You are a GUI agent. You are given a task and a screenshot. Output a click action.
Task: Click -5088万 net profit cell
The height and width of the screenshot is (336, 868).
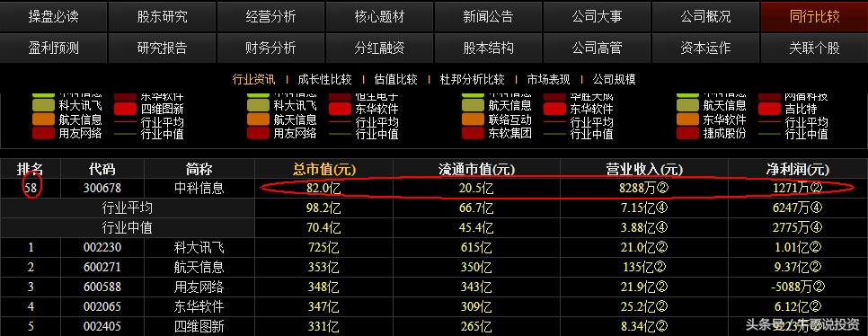point(798,287)
